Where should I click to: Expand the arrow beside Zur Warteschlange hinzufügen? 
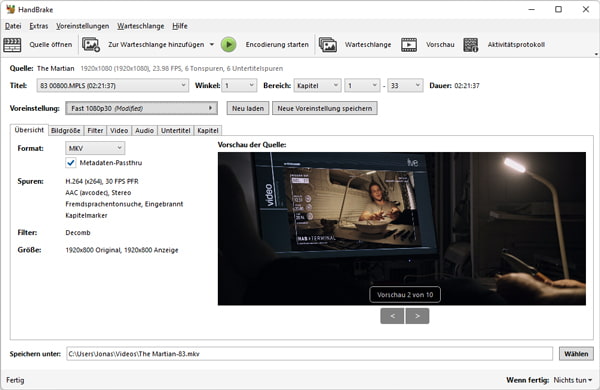[x=212, y=45]
